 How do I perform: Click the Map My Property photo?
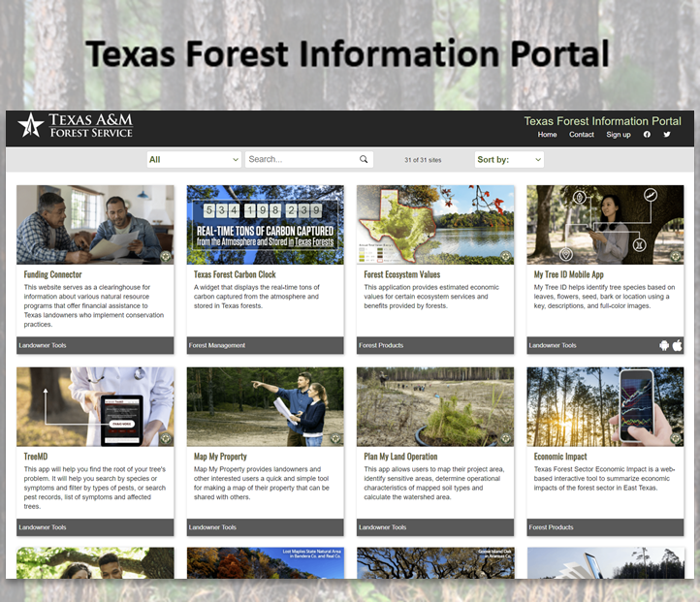(x=266, y=407)
